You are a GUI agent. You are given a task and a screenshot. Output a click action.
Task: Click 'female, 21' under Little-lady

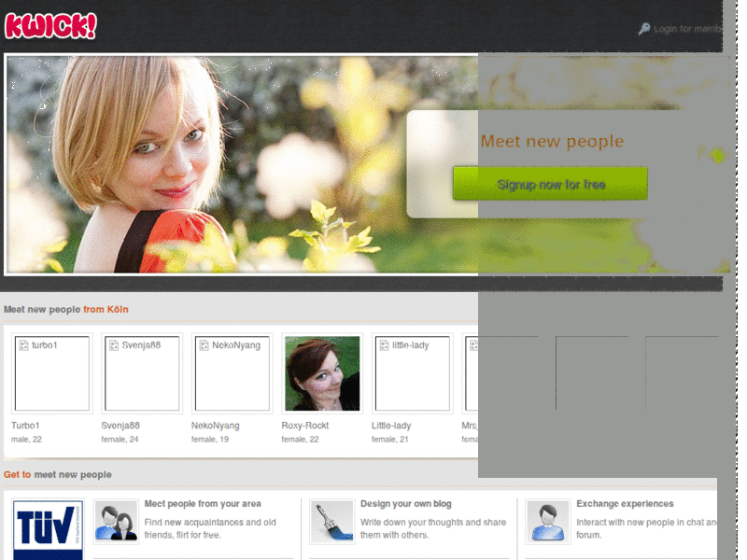coord(389,440)
